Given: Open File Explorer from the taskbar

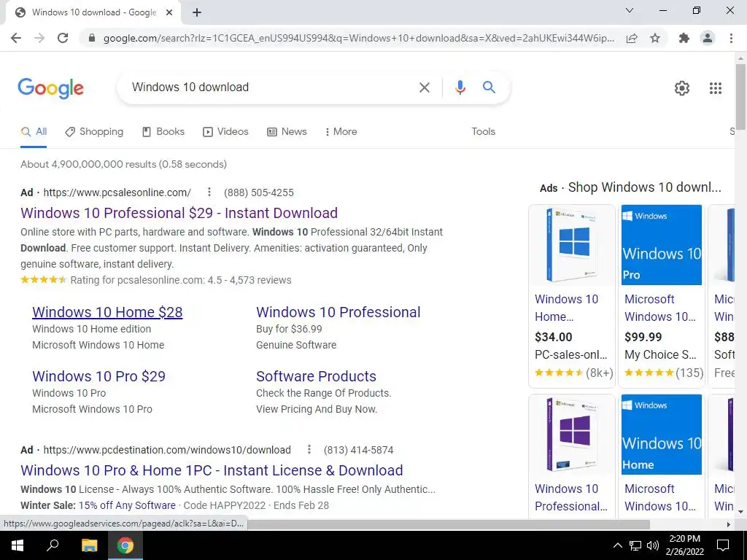Looking at the screenshot, I should point(89,545).
